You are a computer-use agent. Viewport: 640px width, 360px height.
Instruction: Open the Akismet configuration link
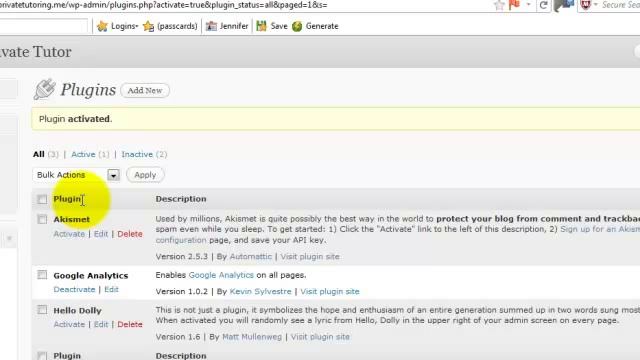click(181, 240)
